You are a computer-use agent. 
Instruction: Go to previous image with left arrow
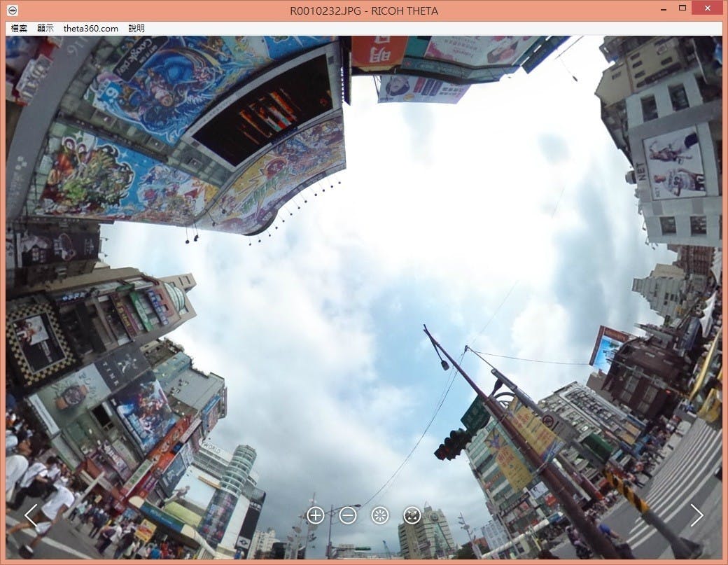(31, 515)
